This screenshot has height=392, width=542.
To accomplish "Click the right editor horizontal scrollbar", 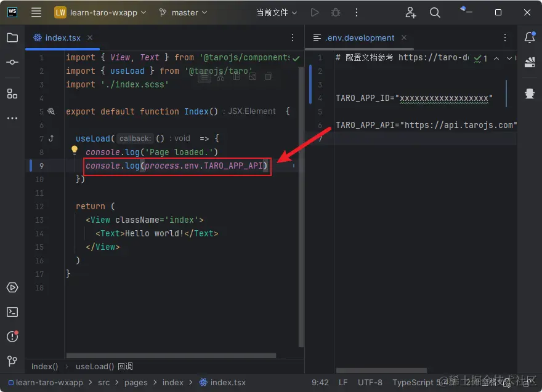I will (381, 370).
